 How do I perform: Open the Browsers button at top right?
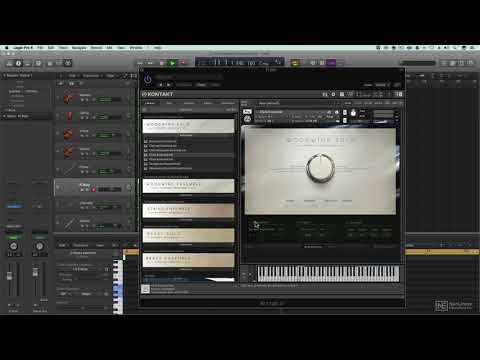(471, 63)
